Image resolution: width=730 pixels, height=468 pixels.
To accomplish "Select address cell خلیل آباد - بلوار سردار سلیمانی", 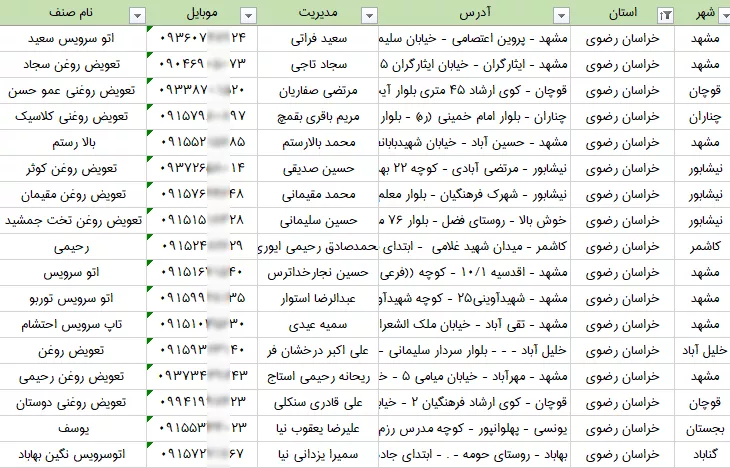I will coord(474,351).
